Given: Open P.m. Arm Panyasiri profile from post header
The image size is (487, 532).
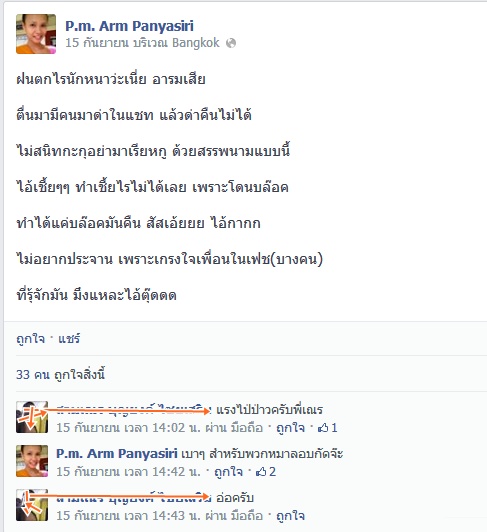Looking at the screenshot, I should 129,26.
